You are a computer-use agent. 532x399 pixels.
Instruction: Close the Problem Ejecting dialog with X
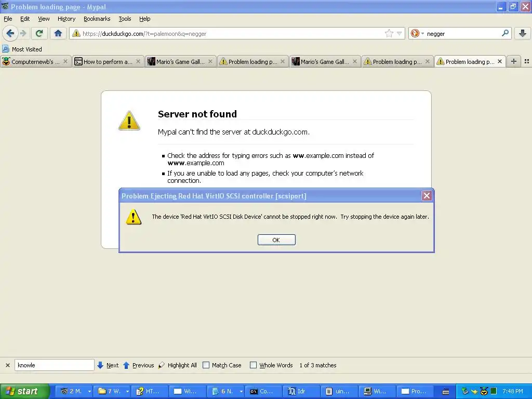click(427, 195)
